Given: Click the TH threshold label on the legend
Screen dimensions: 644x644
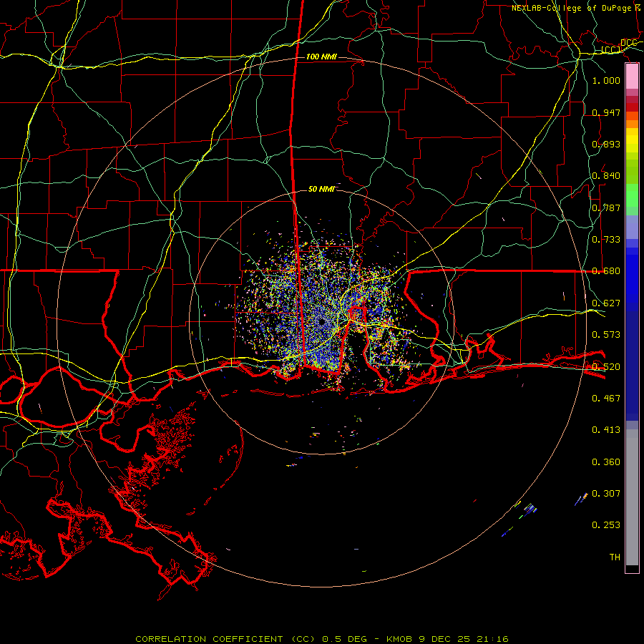Looking at the screenshot, I should click(615, 557).
